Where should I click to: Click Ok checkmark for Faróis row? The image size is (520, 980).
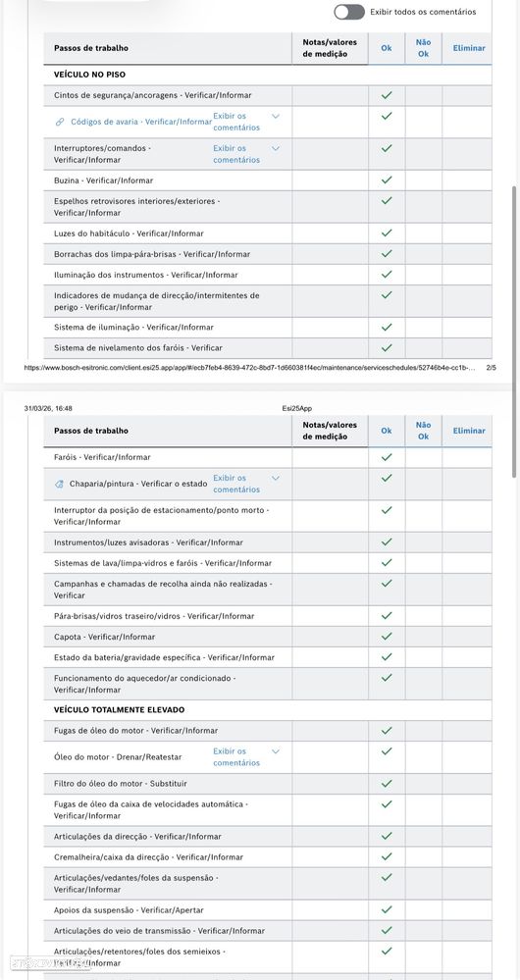(x=387, y=457)
